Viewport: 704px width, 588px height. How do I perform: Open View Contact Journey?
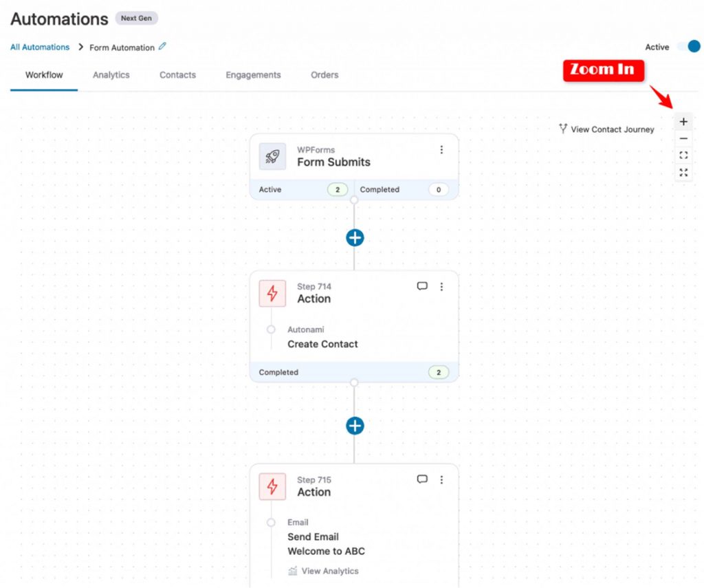coord(606,129)
